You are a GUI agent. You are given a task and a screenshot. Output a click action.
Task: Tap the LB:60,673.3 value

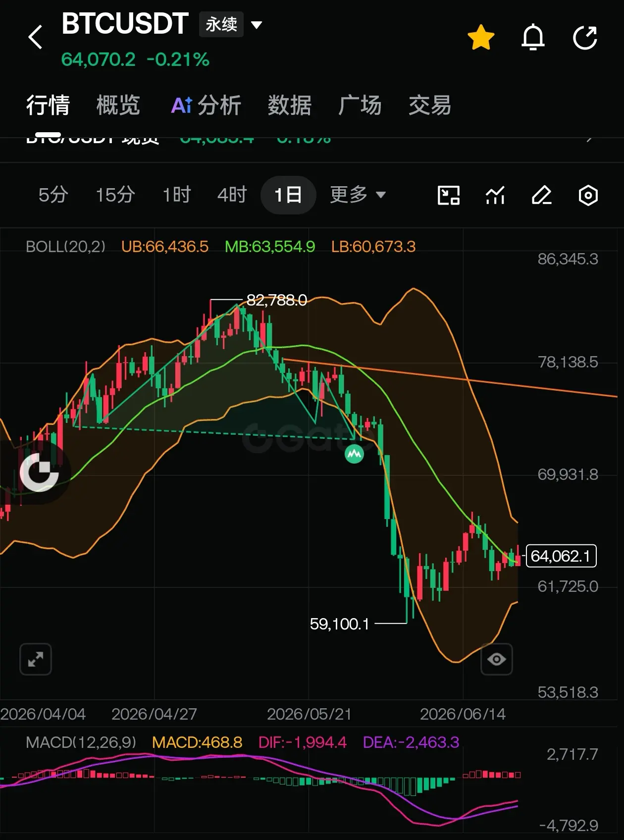pos(373,247)
